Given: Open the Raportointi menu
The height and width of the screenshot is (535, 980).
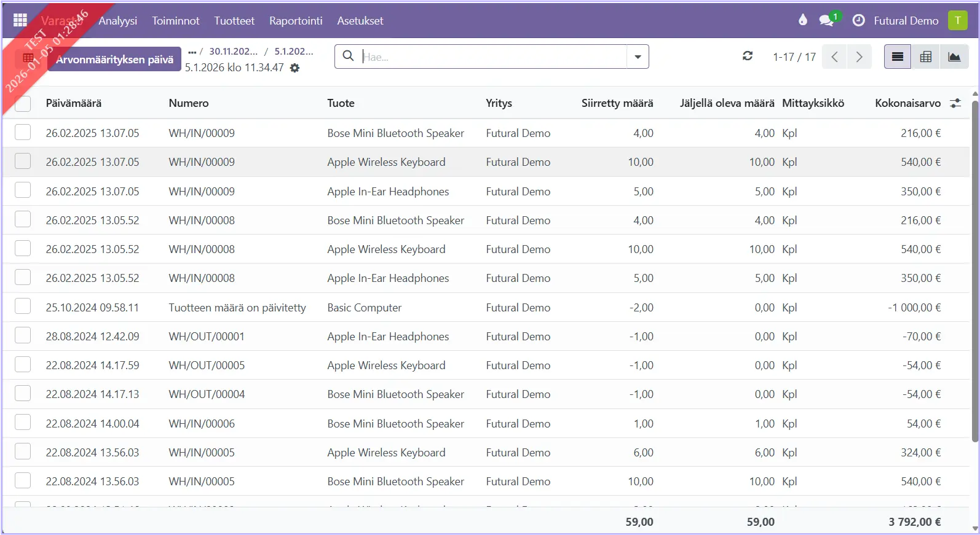Looking at the screenshot, I should [x=296, y=20].
